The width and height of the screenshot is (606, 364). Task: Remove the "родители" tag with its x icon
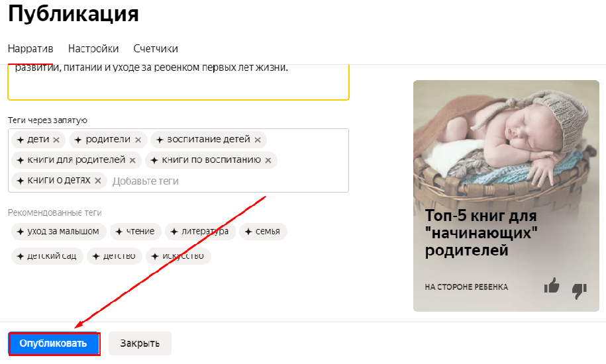[x=138, y=140]
